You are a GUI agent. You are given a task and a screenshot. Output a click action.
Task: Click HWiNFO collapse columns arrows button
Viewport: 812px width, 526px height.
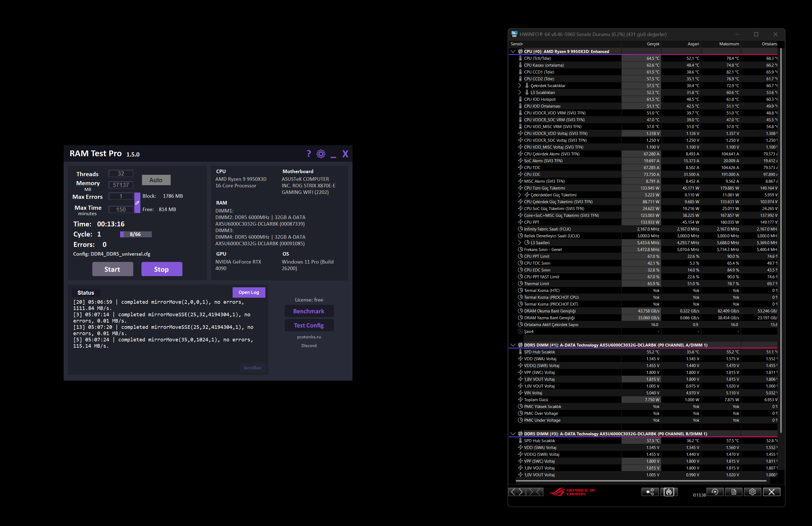pyautogui.click(x=535, y=492)
